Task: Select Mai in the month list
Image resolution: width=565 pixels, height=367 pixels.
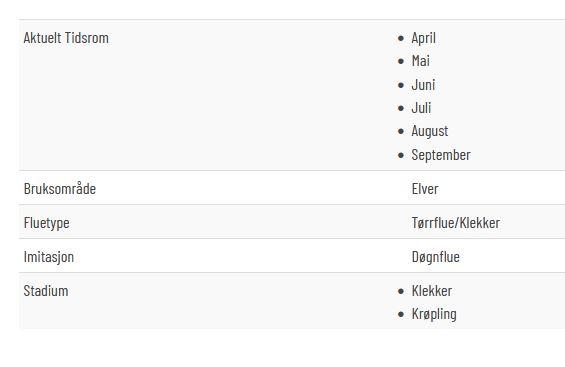Action: click(x=421, y=61)
